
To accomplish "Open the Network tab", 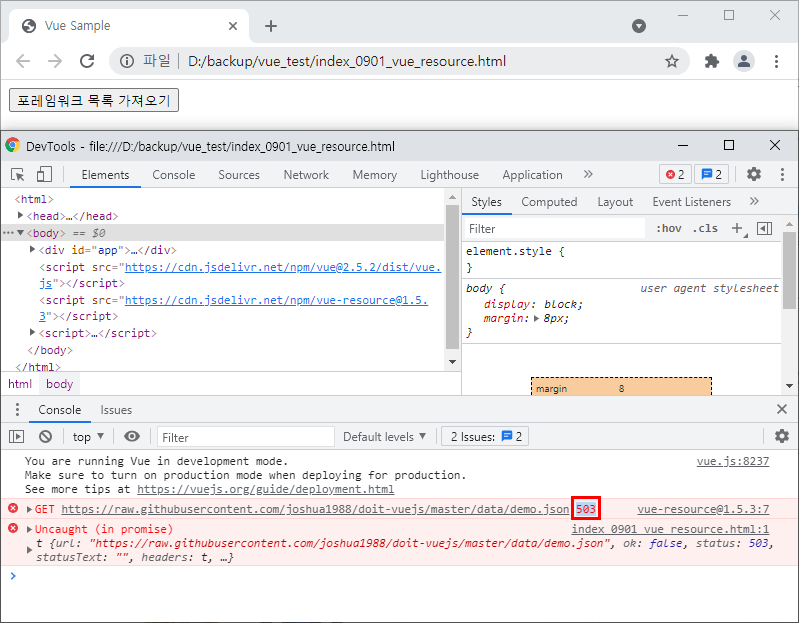I will [x=306, y=175].
